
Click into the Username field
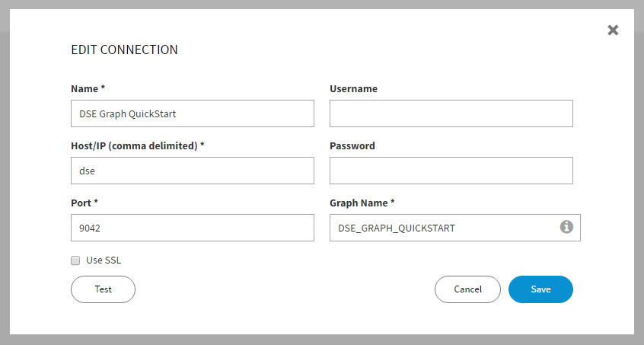(451, 113)
